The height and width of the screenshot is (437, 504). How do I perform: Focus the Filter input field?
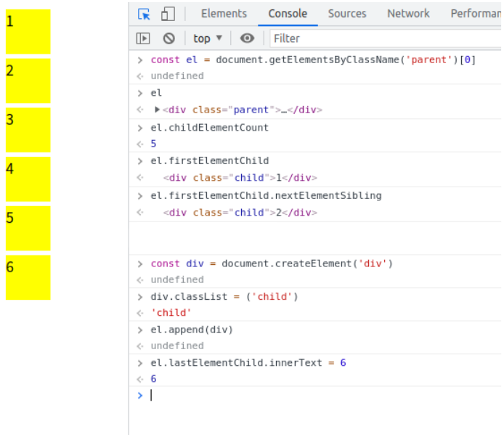[386, 38]
